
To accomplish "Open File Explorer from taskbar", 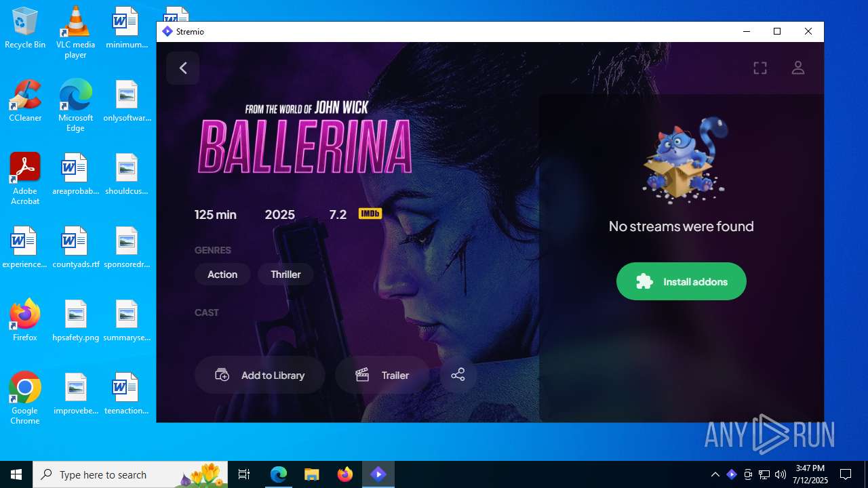I will tap(312, 474).
